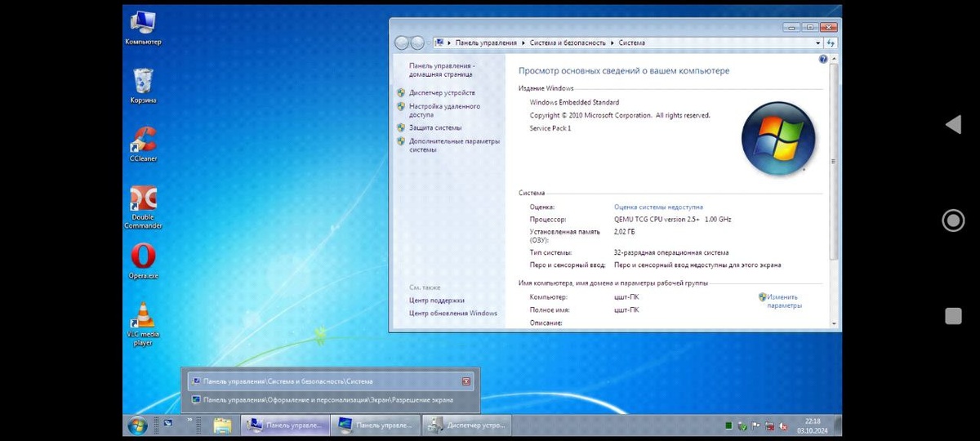980x441 pixels.
Task: Launch Double Commander from the desktop
Action: coord(143,207)
